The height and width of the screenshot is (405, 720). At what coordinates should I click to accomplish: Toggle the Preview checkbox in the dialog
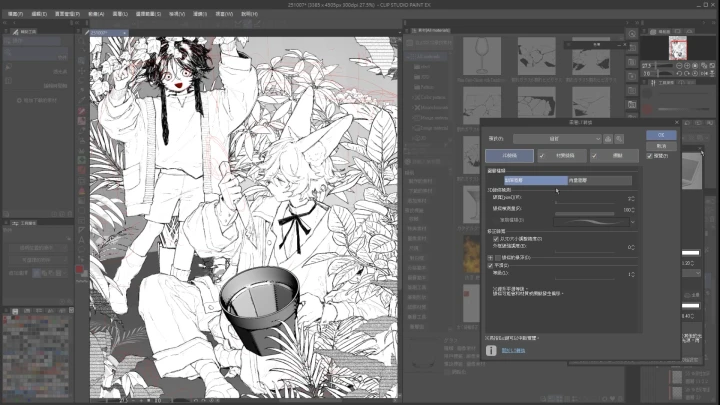(x=650, y=156)
